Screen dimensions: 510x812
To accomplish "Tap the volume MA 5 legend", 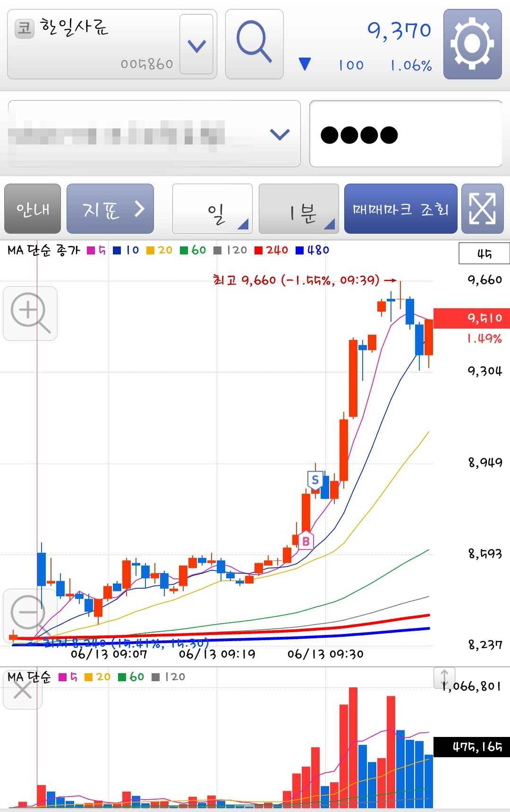I will (68, 677).
